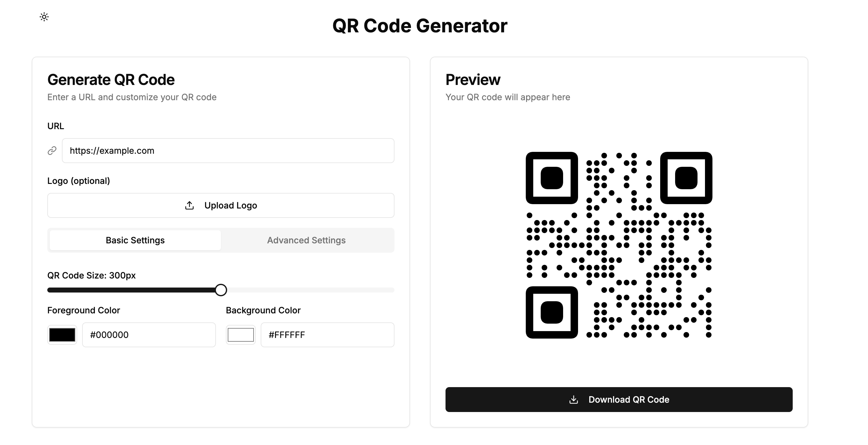Screen dimensions: 868x445
Task: Click the link icon beside the URL field
Action: point(52,150)
